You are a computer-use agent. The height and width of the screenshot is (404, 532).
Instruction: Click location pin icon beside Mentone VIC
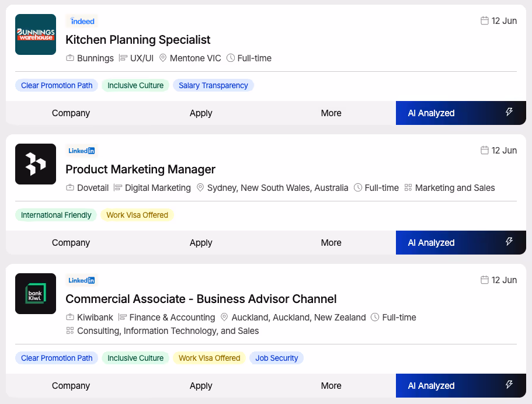tap(163, 58)
